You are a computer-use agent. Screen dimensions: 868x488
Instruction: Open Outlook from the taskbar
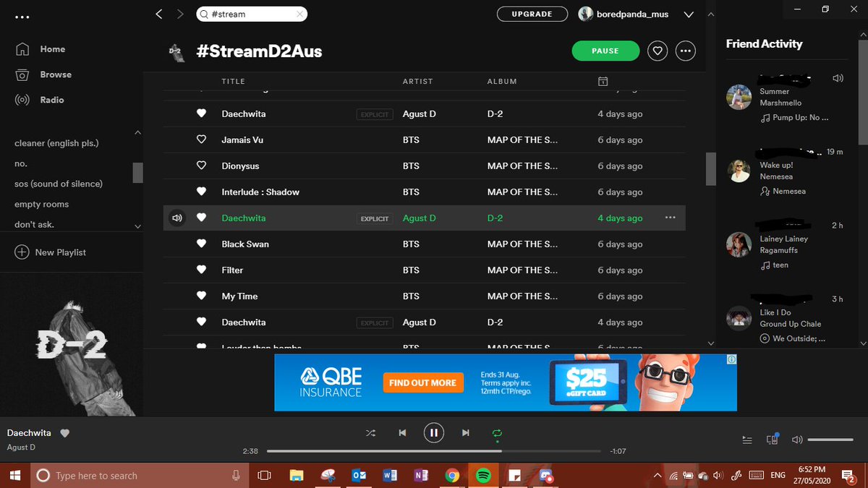(x=358, y=476)
